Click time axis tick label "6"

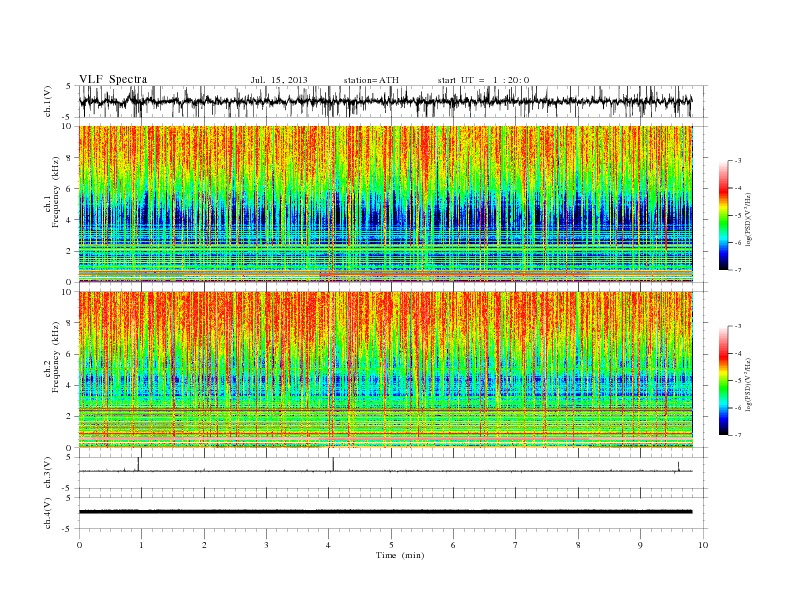tap(453, 545)
